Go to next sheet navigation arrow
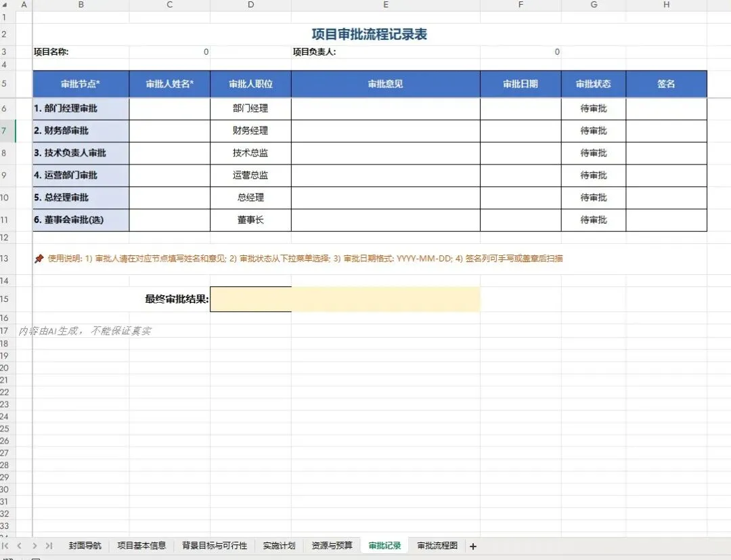 coord(35,546)
